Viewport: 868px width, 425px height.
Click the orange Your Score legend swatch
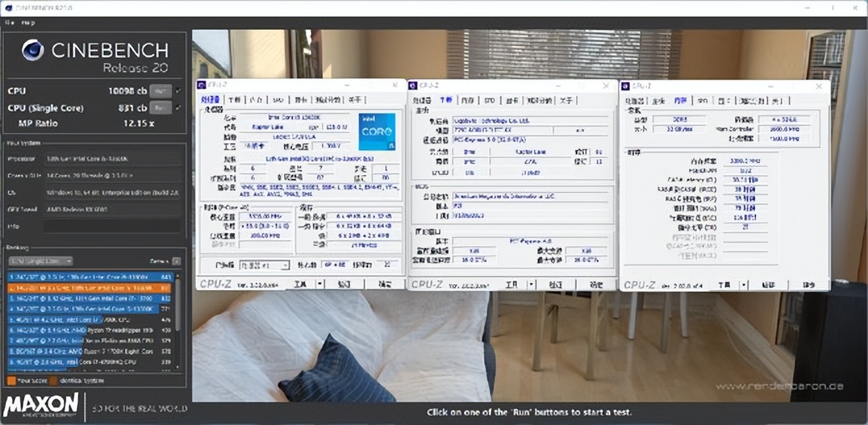click(11, 380)
